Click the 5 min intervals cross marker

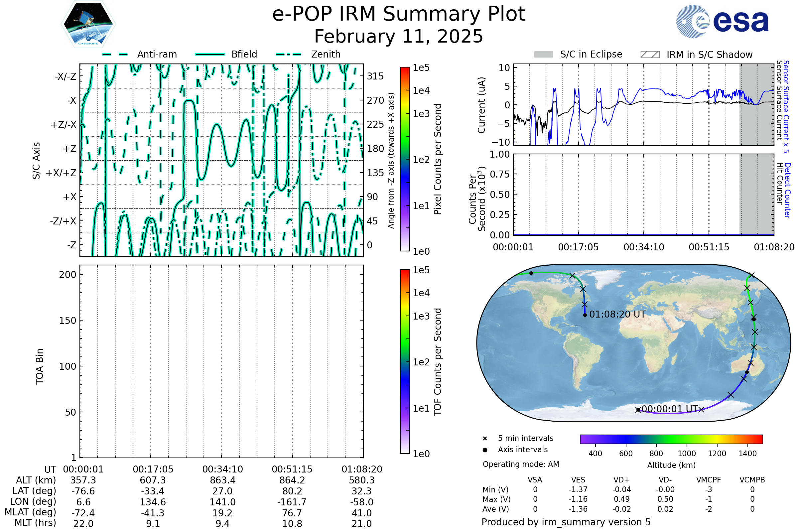pyautogui.click(x=485, y=439)
